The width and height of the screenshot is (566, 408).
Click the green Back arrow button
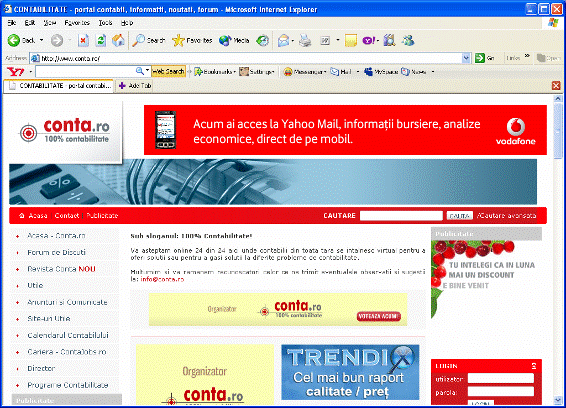click(x=14, y=40)
